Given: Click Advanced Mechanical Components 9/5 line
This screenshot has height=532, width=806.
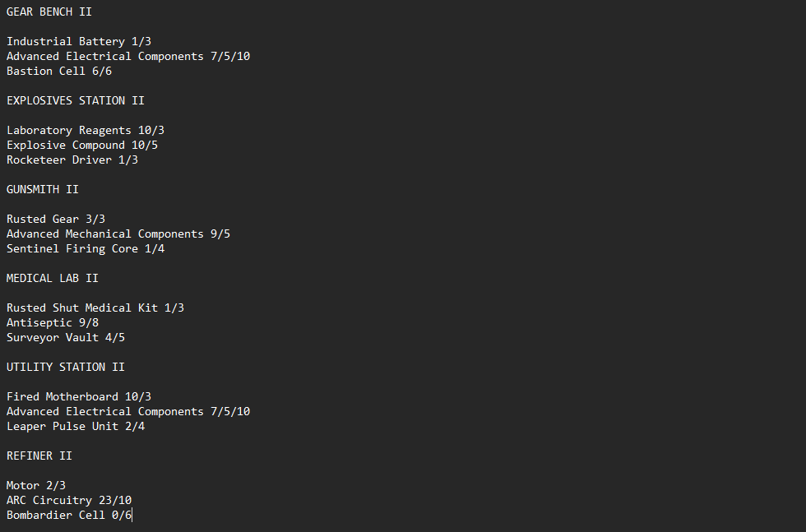Looking at the screenshot, I should coord(118,234).
